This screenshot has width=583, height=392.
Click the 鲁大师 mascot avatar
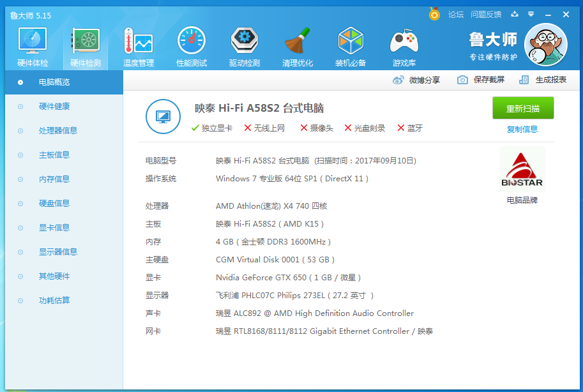point(546,45)
